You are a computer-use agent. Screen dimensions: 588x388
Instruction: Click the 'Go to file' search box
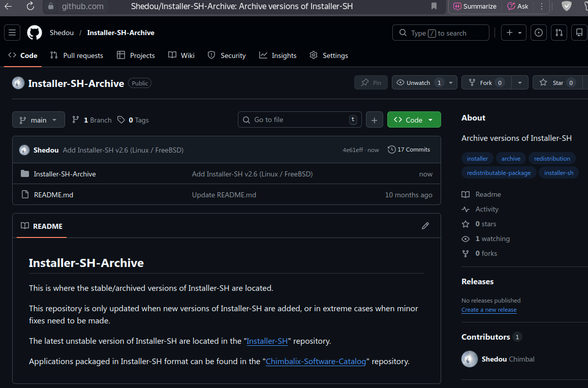point(300,120)
